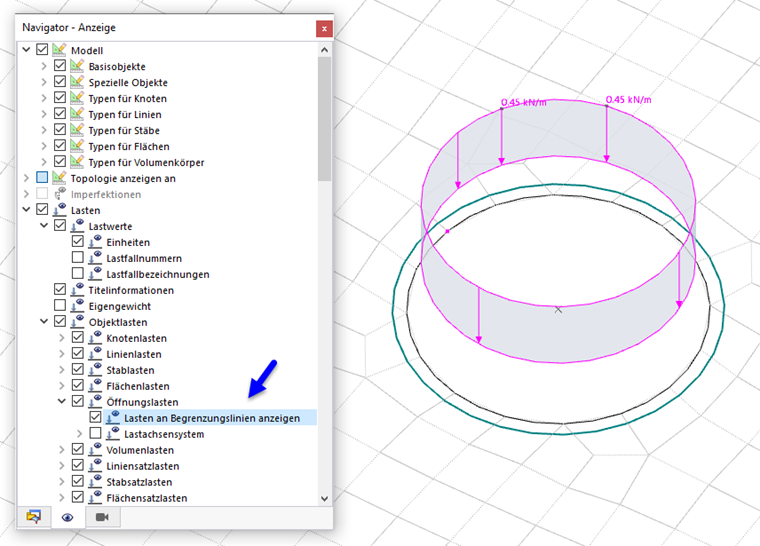
Task: Click the Typen für Flächen icon
Action: point(77,146)
